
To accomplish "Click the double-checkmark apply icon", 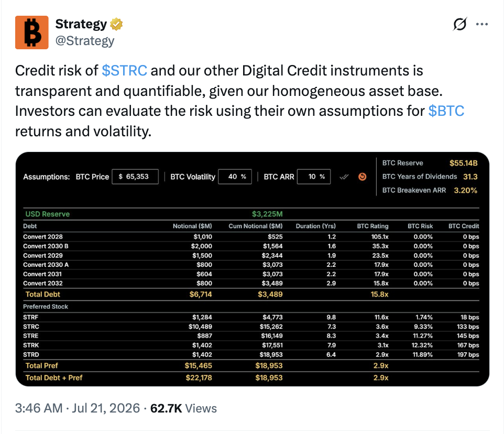I will pos(344,177).
